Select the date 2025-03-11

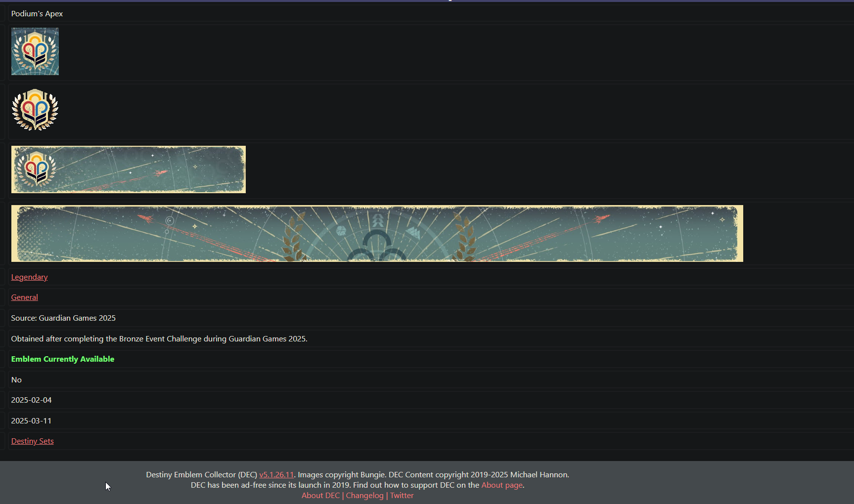[31, 421]
